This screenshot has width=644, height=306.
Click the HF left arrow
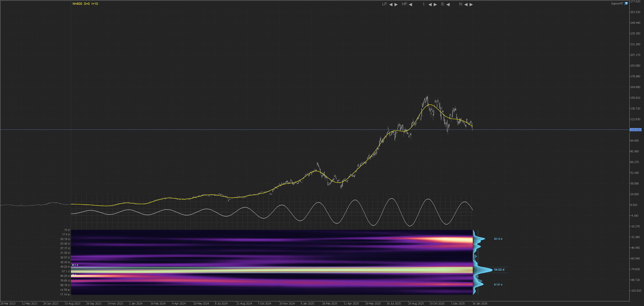(x=411, y=5)
